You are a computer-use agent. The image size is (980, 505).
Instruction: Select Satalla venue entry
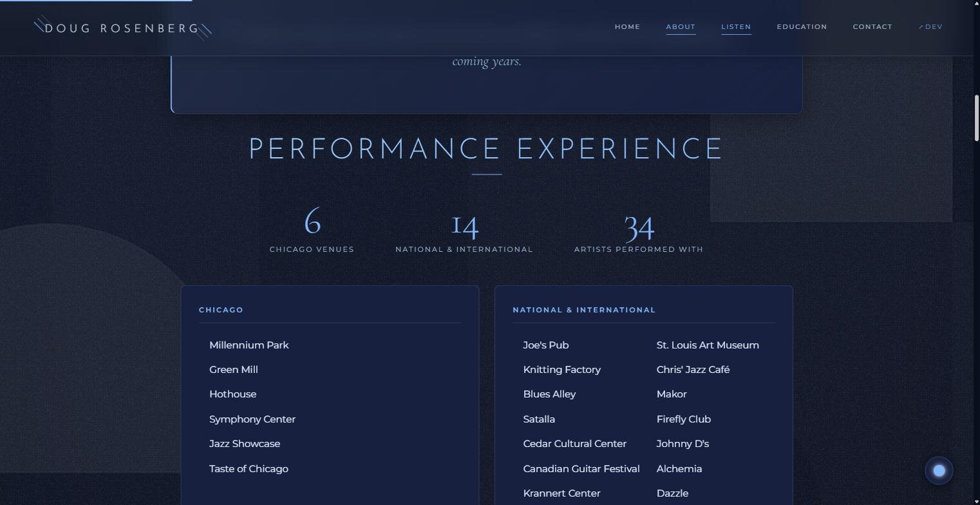[x=539, y=419]
